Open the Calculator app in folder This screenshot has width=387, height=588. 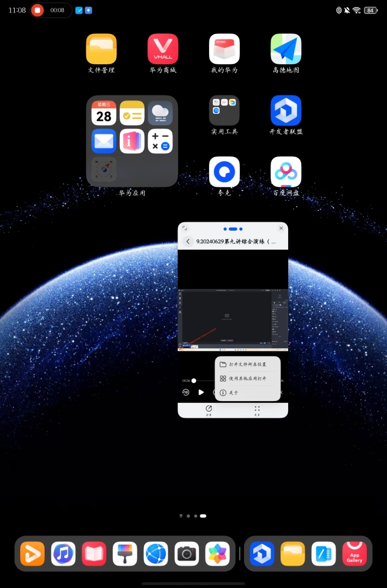(x=160, y=141)
